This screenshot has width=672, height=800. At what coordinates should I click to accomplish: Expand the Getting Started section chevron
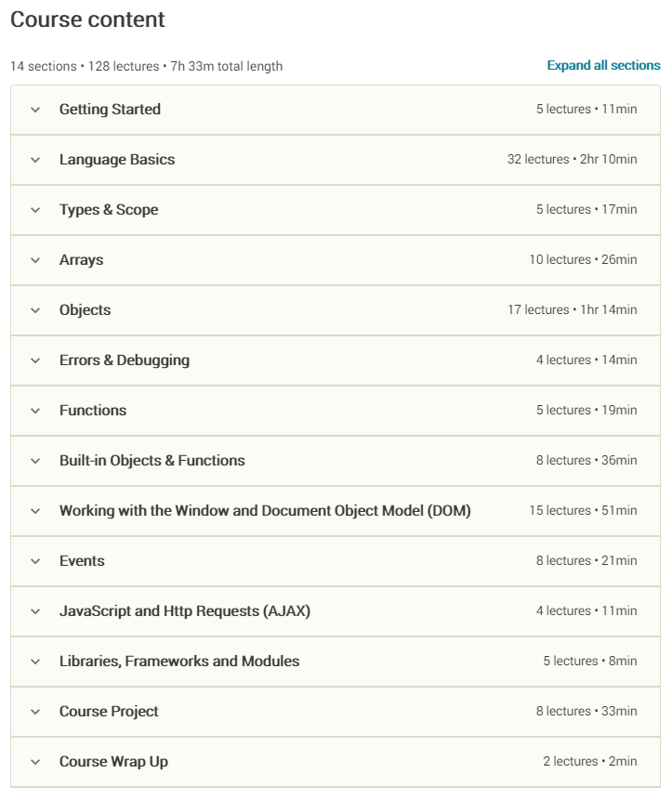tap(35, 110)
